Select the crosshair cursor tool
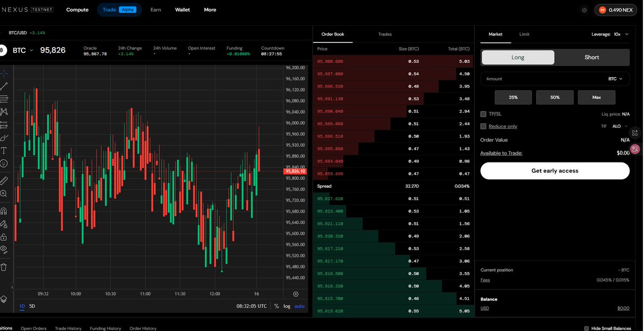This screenshot has height=331, width=644. [4, 73]
